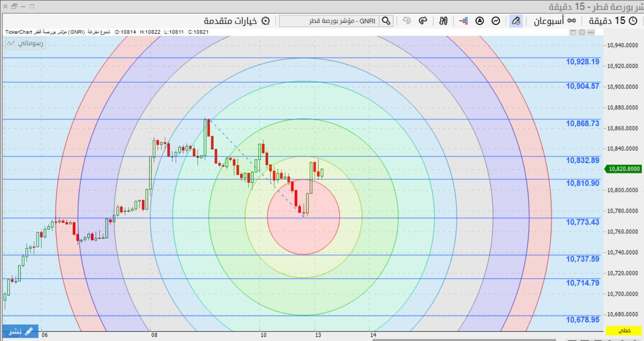Click the circled A icon in toolbar
The height and width of the screenshot is (341, 644).
(x=480, y=21)
